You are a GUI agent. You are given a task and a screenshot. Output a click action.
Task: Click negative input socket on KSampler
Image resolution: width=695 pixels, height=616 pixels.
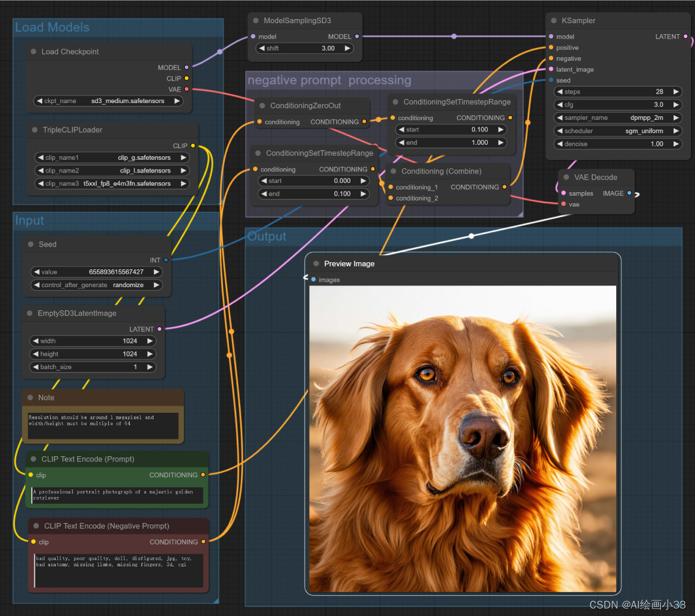point(551,58)
